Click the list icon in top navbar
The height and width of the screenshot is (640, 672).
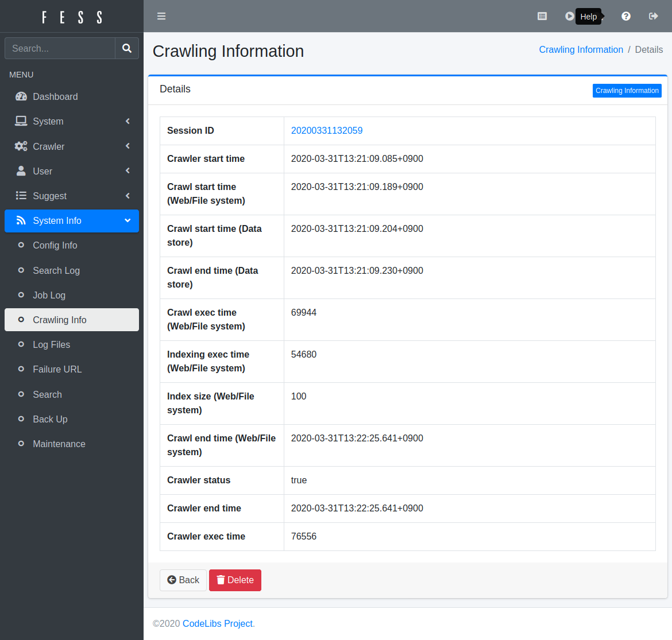click(x=542, y=16)
